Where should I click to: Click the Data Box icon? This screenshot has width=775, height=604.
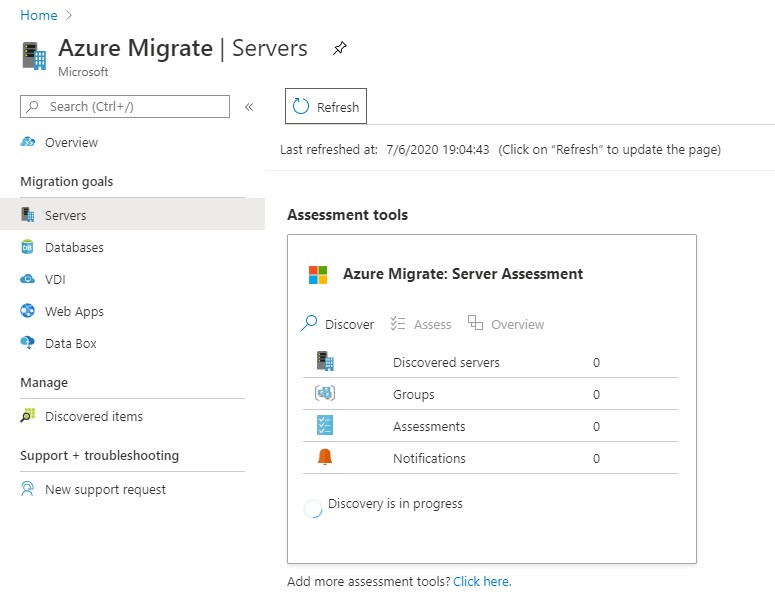pyautogui.click(x=28, y=343)
